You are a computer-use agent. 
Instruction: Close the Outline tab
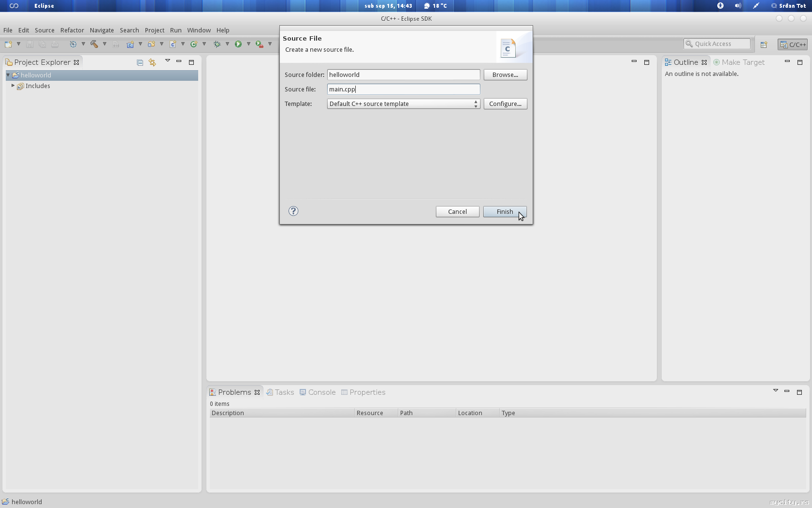point(704,62)
